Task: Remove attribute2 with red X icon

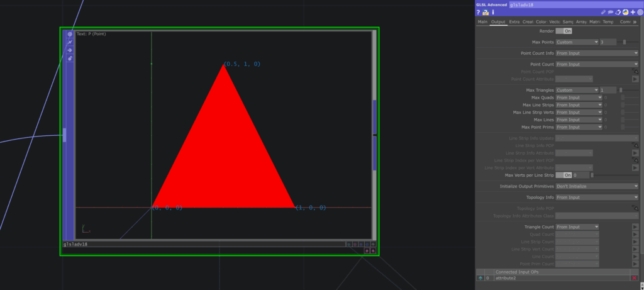Action: click(x=634, y=277)
